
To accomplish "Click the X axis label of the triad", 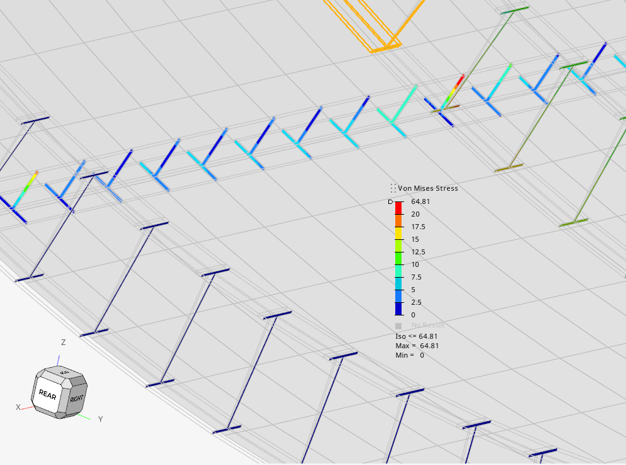I will (x=17, y=407).
